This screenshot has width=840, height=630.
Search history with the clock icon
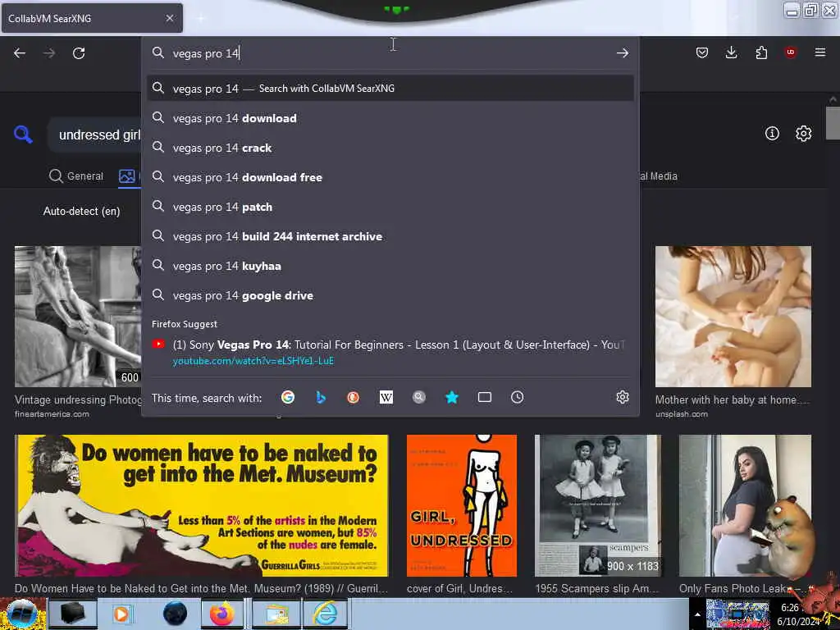coord(517,397)
